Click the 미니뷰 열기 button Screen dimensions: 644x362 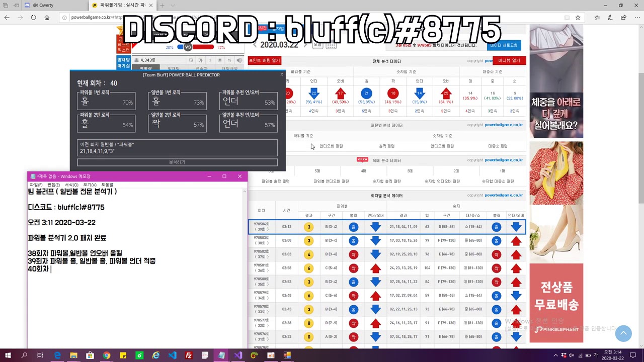point(509,61)
